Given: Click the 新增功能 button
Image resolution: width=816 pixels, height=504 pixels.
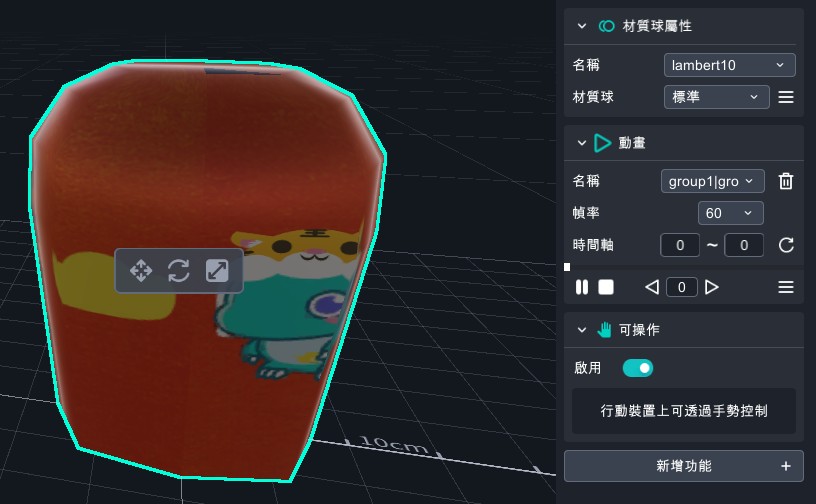Looking at the screenshot, I should click(x=684, y=466).
